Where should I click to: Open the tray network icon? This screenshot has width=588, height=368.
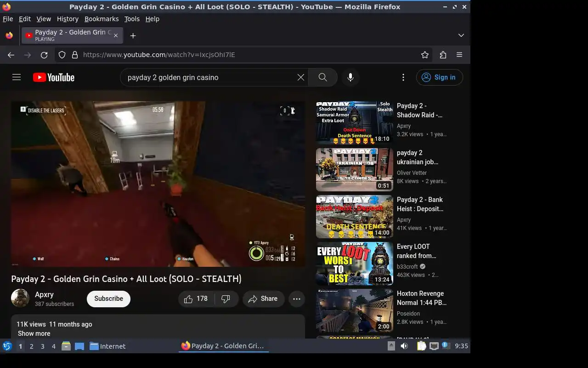coord(434,346)
